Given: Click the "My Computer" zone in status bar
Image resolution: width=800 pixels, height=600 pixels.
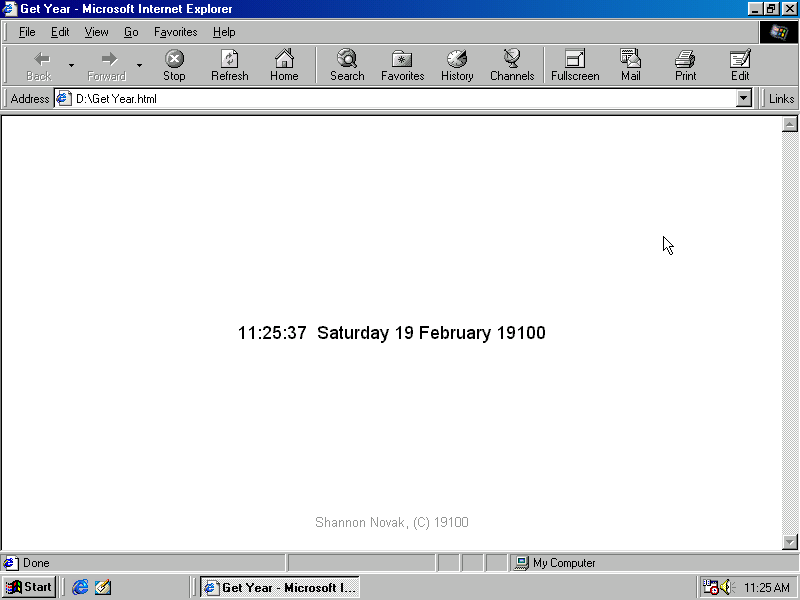Looking at the screenshot, I should [564, 563].
